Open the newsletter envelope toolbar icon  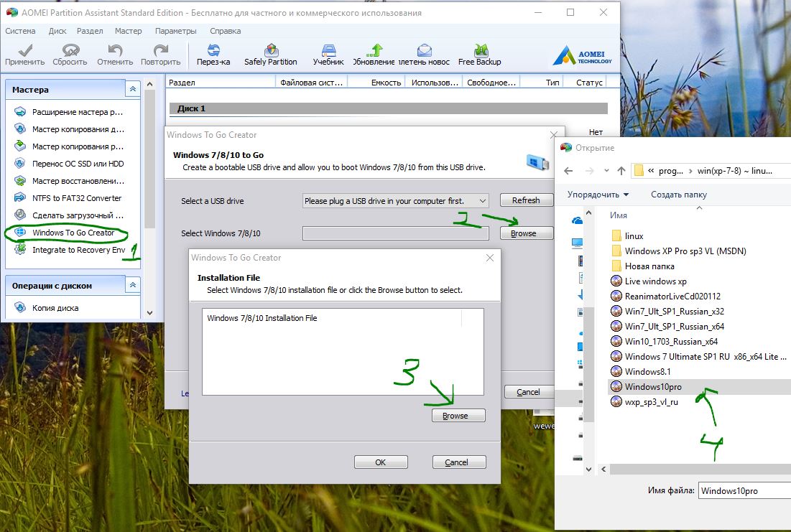[x=425, y=50]
